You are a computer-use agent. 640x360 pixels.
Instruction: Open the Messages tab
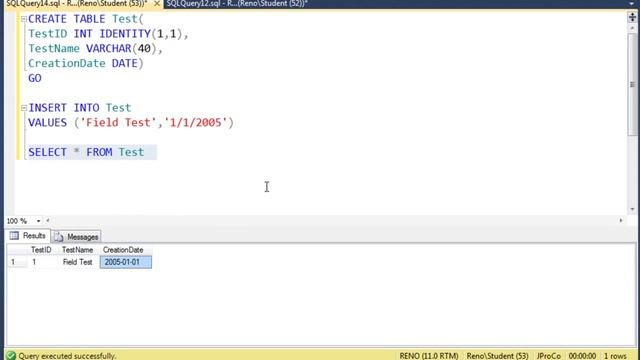pyautogui.click(x=76, y=237)
